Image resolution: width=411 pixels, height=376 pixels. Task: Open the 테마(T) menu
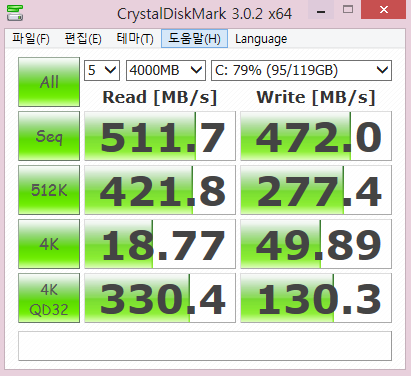[135, 39]
